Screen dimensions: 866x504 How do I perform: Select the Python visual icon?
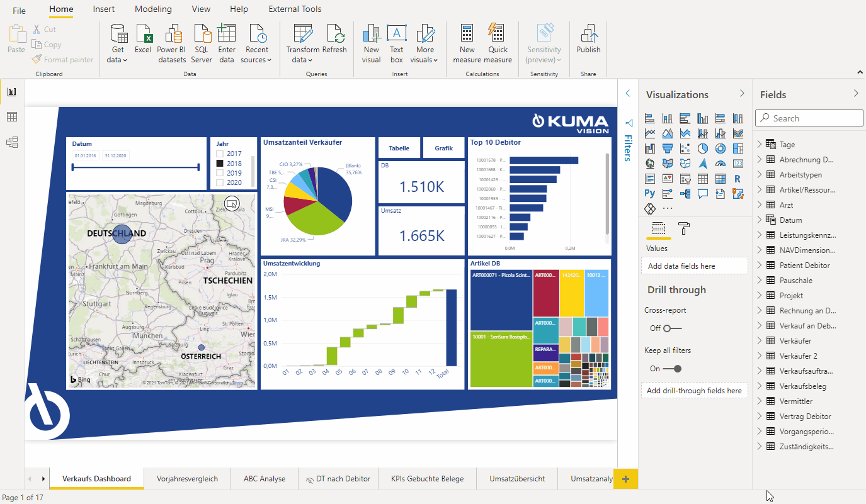[x=650, y=194]
